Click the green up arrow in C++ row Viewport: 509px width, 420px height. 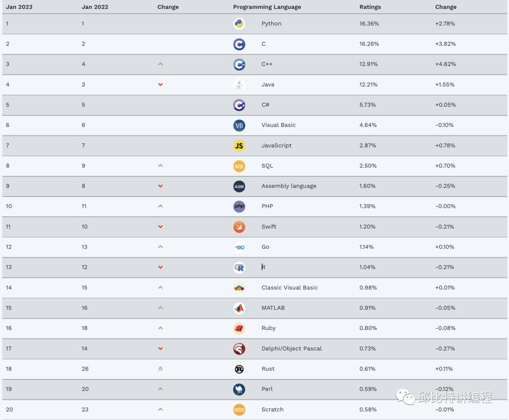(160, 64)
